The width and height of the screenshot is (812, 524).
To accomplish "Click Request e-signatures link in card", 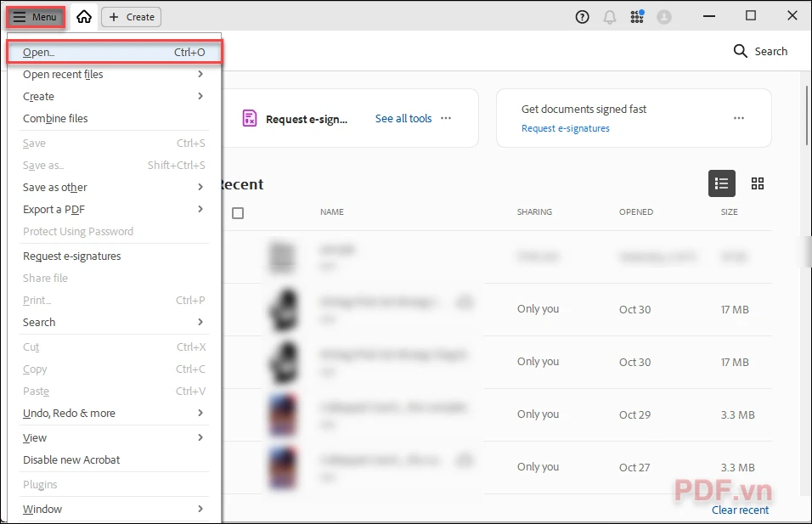I will tap(566, 128).
